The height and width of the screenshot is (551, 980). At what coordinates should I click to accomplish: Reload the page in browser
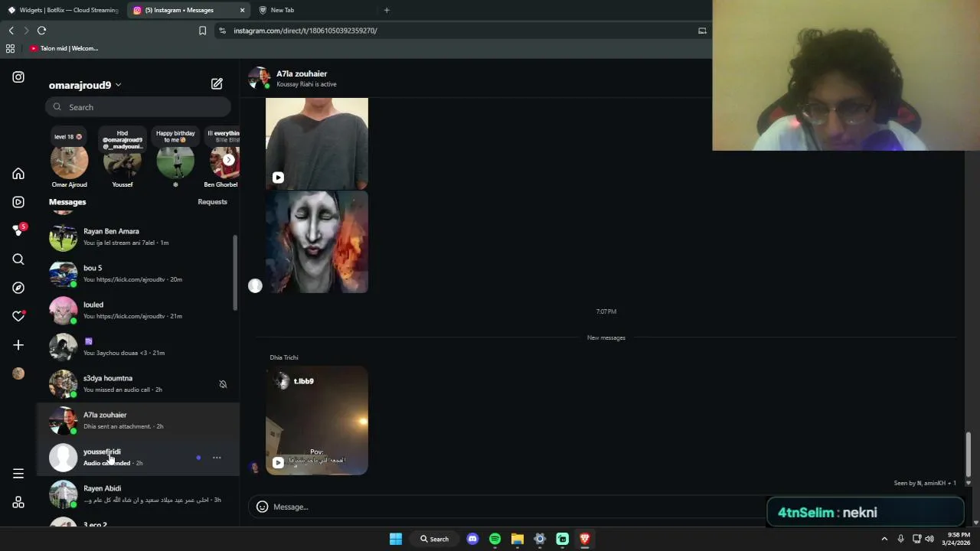point(41,31)
